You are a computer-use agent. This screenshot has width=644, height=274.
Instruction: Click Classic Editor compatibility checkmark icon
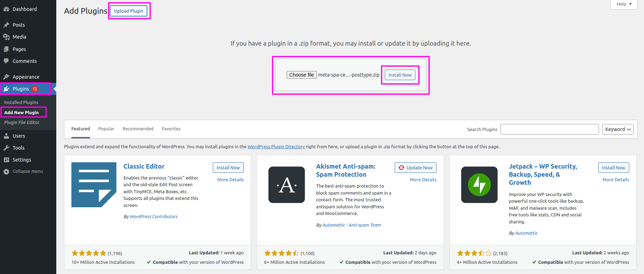coord(149,262)
